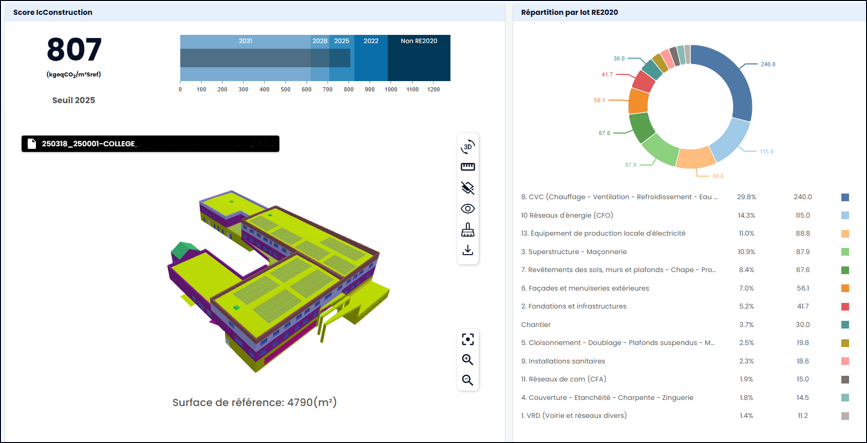Click the CVC lot dark blue swatch
The image size is (867, 443).
pyautogui.click(x=845, y=197)
